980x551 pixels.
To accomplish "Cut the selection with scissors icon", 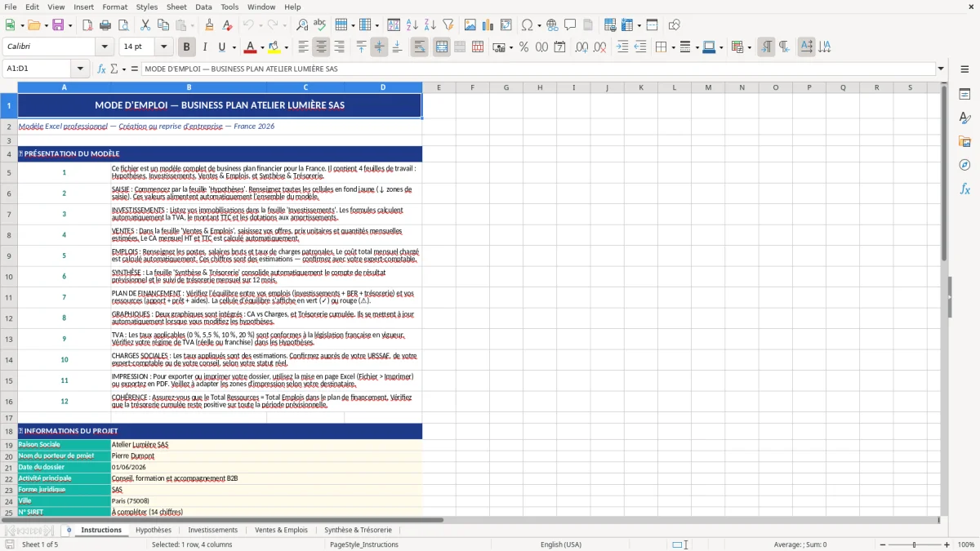I will tap(145, 25).
